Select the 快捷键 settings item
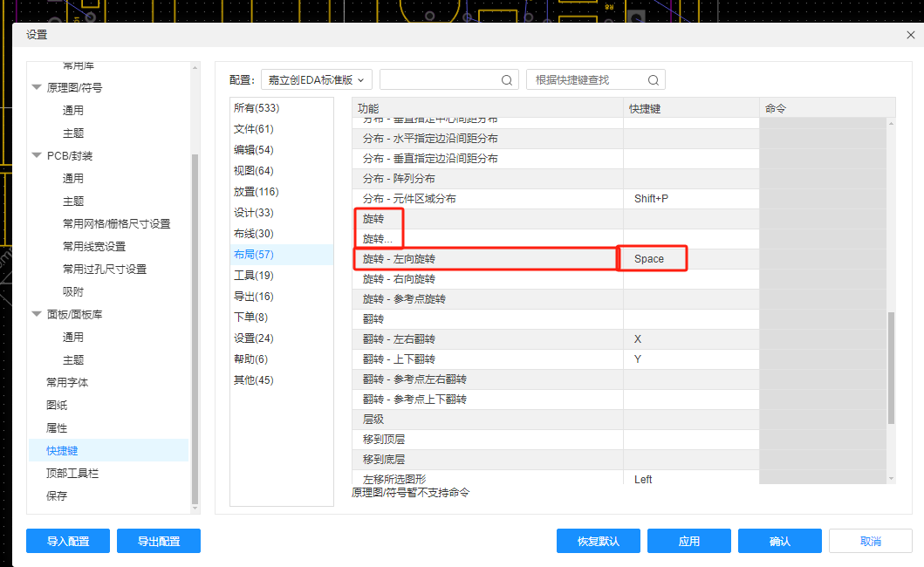The image size is (924, 567). [x=62, y=451]
